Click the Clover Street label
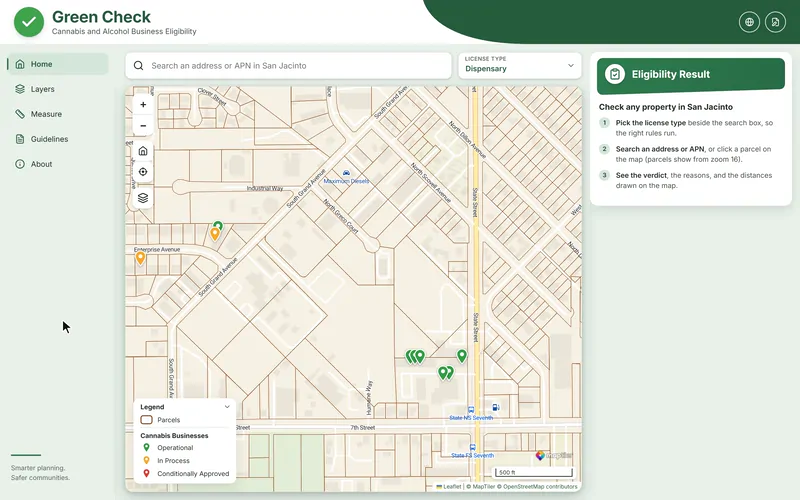800x500 pixels. (x=212, y=97)
